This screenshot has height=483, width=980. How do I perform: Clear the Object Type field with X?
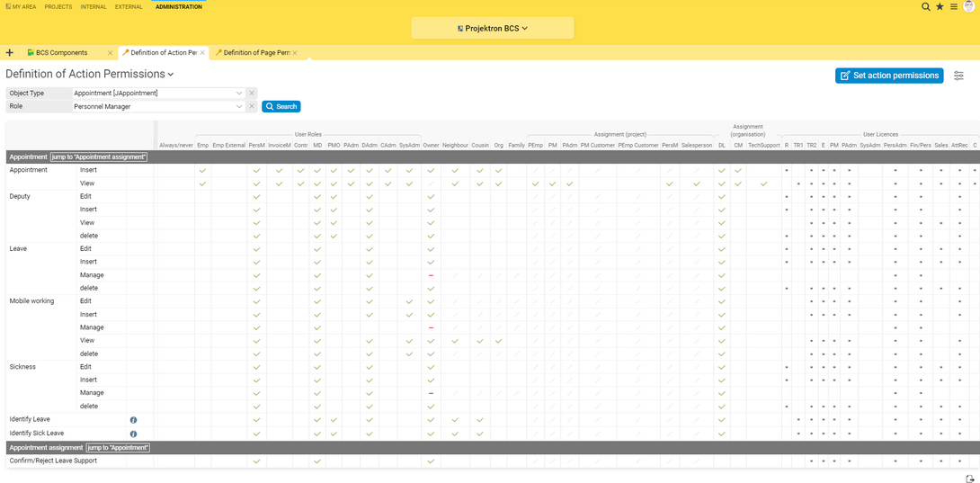[x=251, y=93]
